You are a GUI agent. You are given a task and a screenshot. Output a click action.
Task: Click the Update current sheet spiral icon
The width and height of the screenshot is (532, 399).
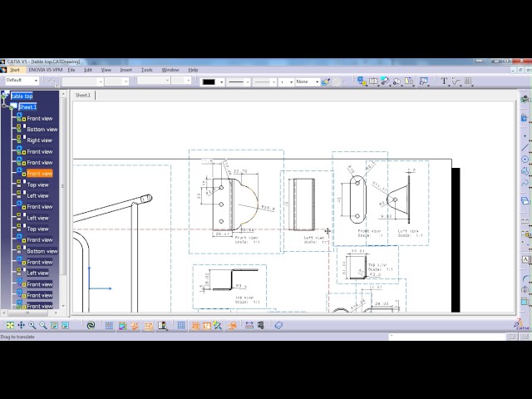tap(91, 325)
